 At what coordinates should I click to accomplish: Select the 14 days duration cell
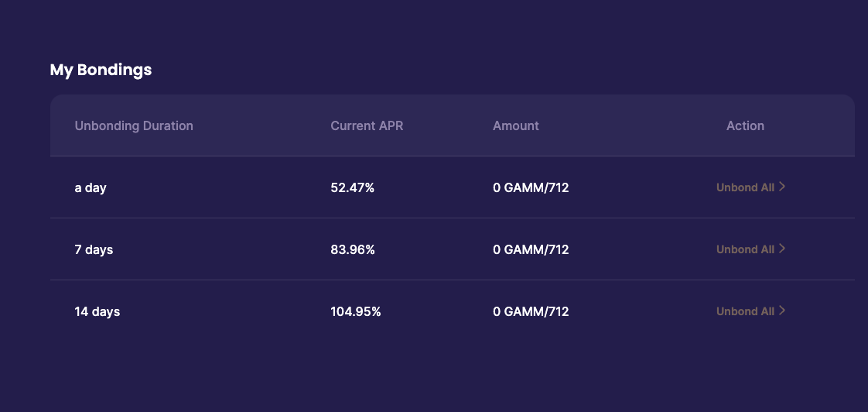[x=97, y=311]
